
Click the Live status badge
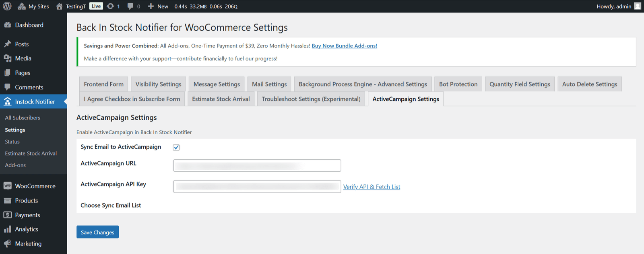tap(96, 6)
